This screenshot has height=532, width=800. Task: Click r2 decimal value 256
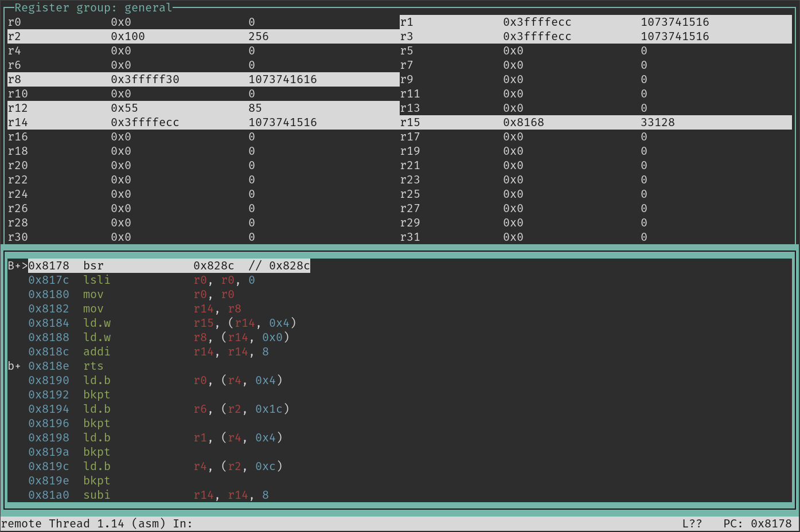click(259, 36)
